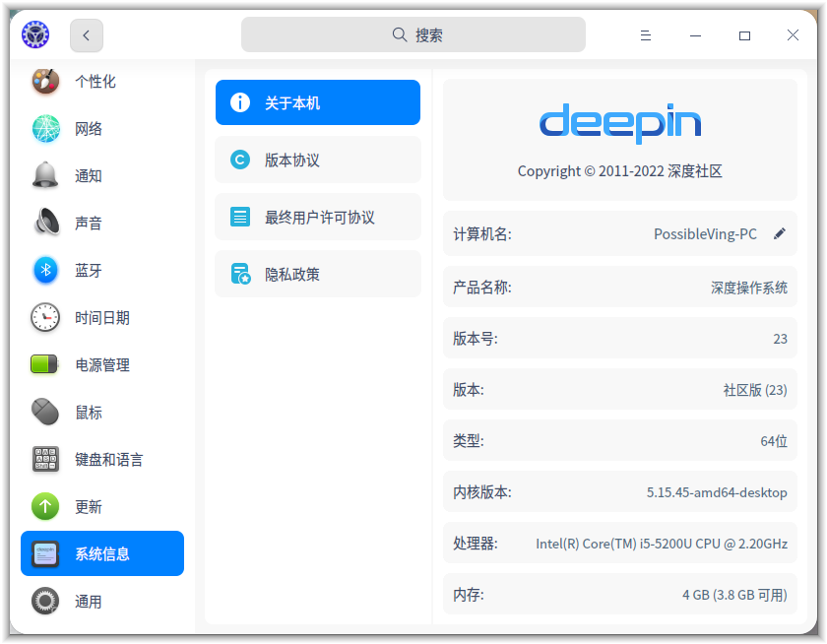Open the 通知 notification bell icon
Image resolution: width=827 pixels, height=644 pixels.
click(x=46, y=175)
